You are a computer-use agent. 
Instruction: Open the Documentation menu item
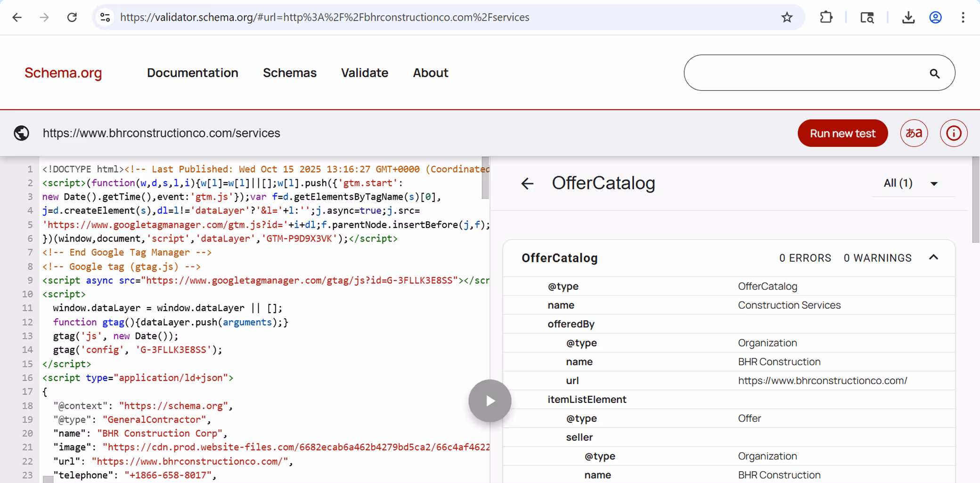click(192, 73)
